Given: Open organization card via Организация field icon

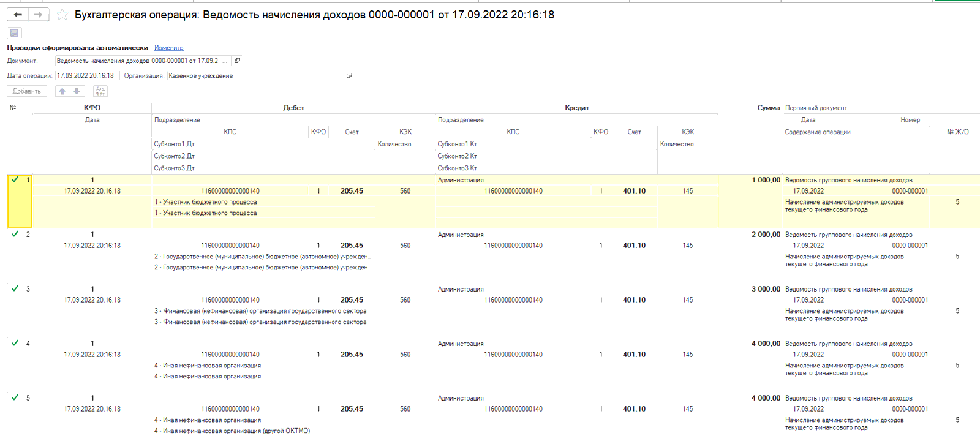Looking at the screenshot, I should click(x=350, y=76).
